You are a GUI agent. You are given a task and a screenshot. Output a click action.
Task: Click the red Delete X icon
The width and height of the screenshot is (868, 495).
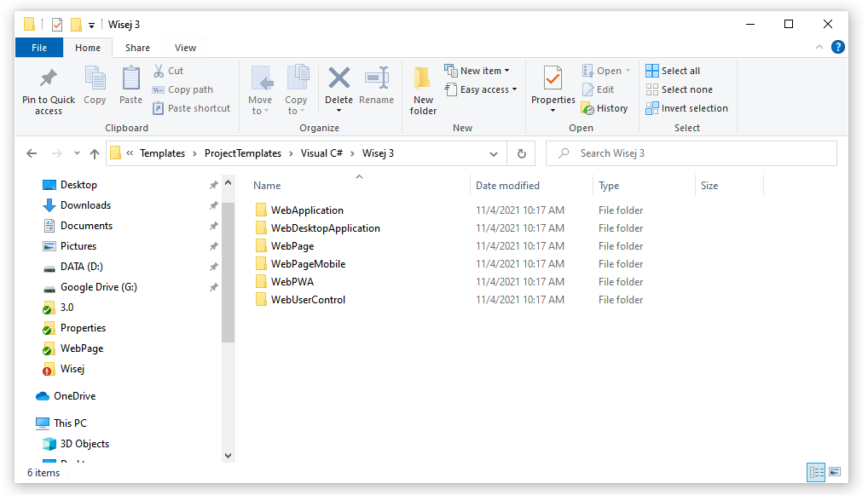[x=339, y=78]
